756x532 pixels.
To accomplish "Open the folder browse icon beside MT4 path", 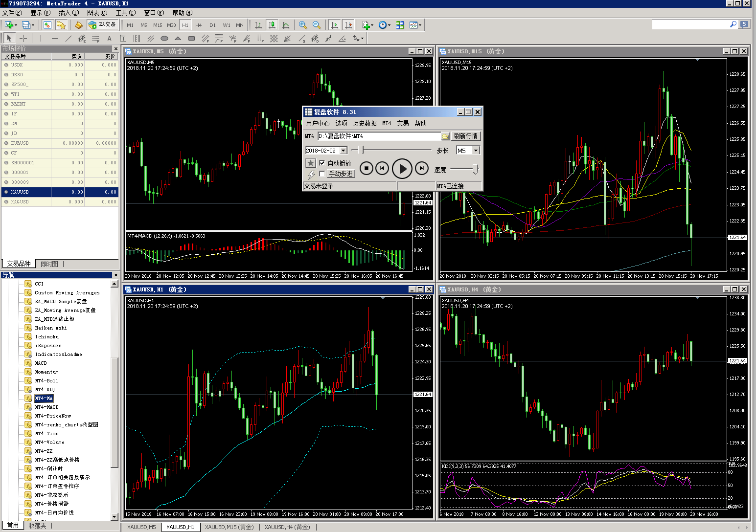I will click(445, 136).
